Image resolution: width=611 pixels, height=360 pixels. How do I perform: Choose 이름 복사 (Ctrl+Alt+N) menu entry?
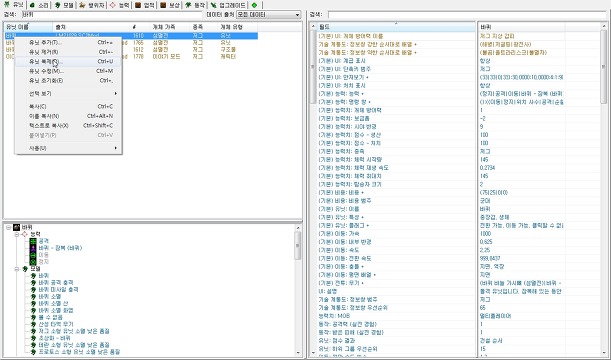[x=68, y=116]
